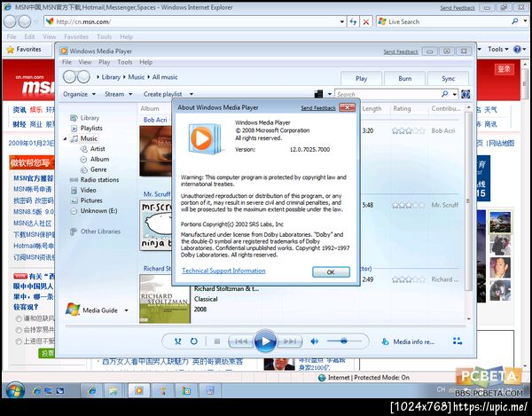Open Technical Support Information link
The image size is (532, 416).
coord(223,271)
